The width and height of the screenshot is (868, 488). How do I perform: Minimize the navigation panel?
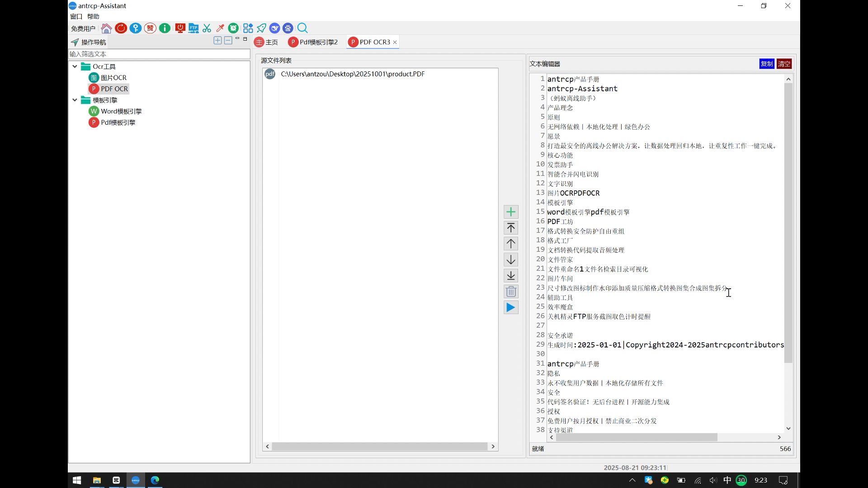click(x=237, y=39)
